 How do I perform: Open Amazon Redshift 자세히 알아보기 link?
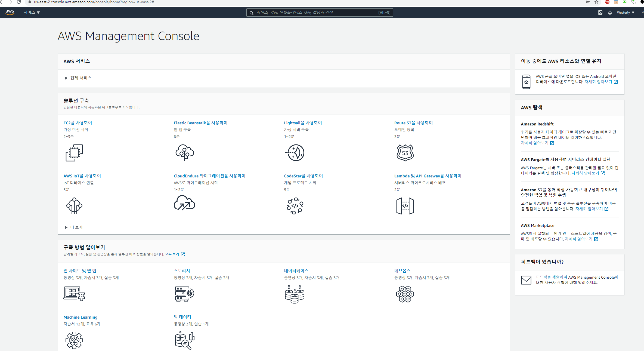(x=537, y=143)
